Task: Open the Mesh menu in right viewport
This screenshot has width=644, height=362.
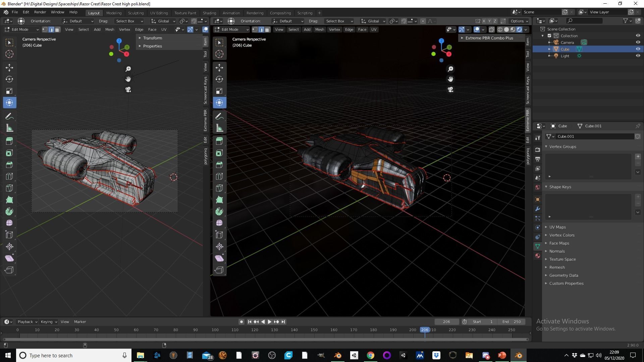Action: [x=319, y=29]
